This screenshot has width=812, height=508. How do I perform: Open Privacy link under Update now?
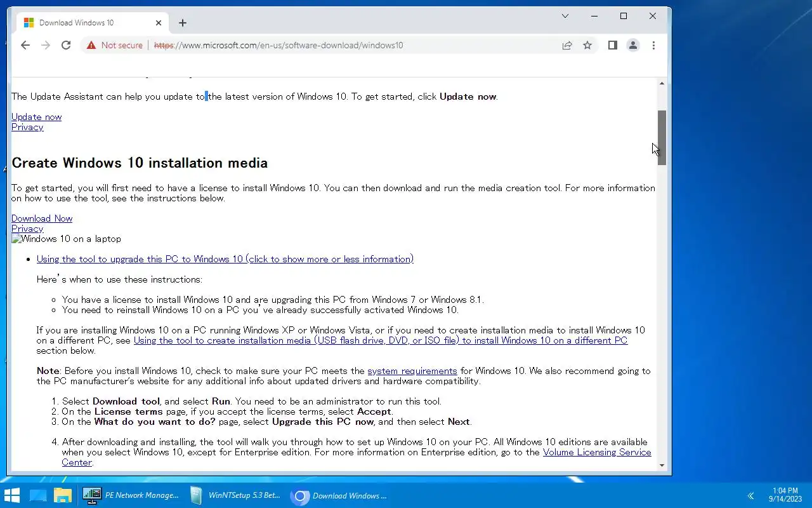[x=27, y=127]
